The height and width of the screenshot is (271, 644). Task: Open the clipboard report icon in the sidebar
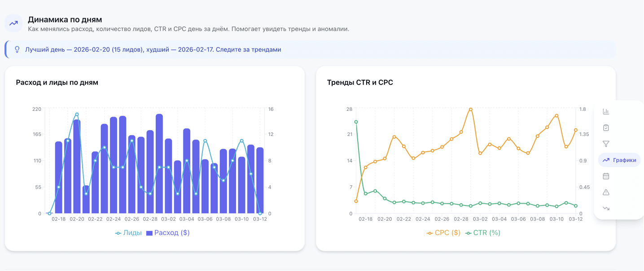(x=606, y=127)
